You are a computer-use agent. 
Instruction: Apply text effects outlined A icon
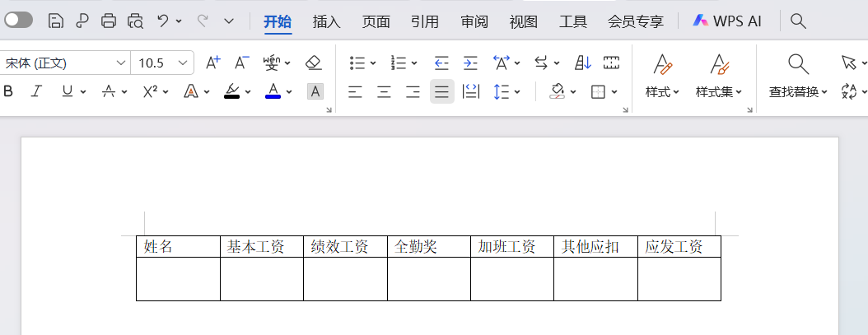tap(191, 91)
